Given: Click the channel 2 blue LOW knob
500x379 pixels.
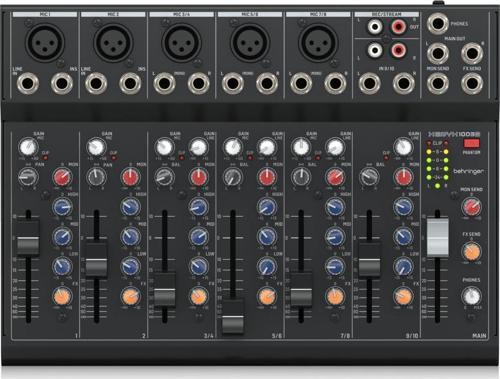Looking at the screenshot, I should click(x=130, y=266).
